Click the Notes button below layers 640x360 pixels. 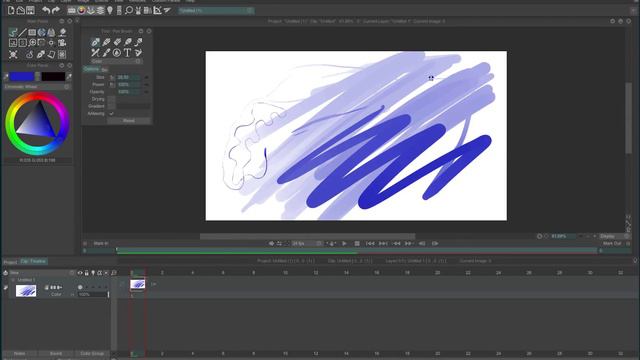(x=19, y=353)
